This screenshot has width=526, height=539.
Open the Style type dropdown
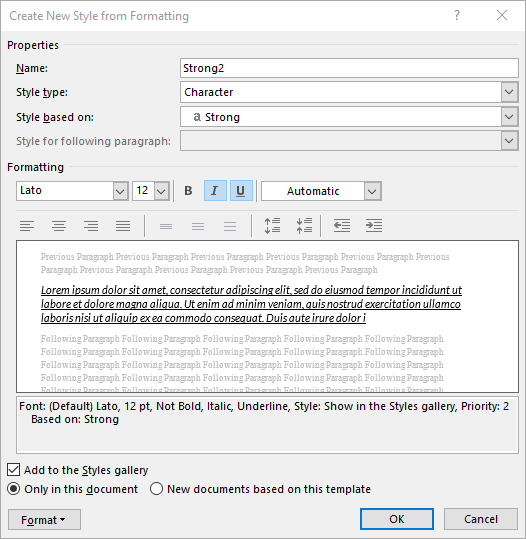pos(509,92)
